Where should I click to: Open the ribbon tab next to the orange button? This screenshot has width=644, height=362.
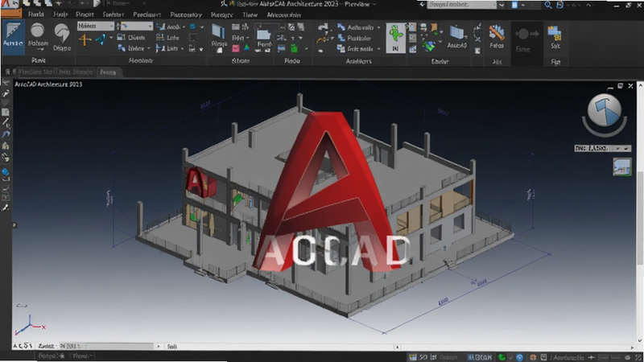coord(35,14)
